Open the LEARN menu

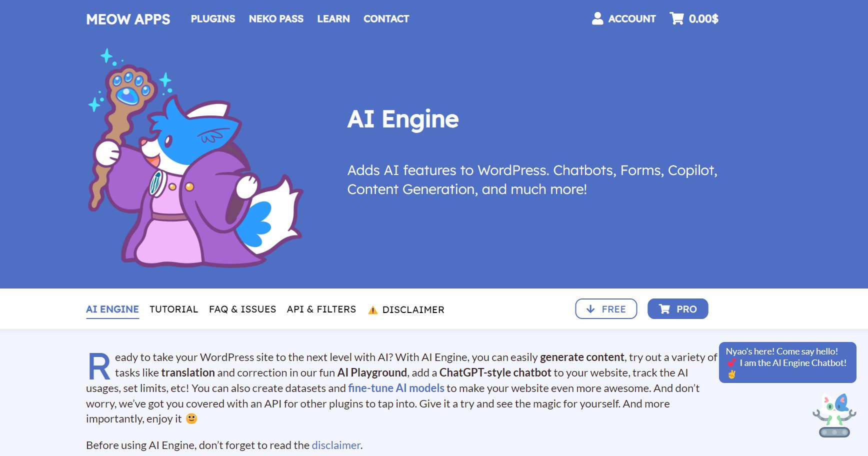click(333, 19)
